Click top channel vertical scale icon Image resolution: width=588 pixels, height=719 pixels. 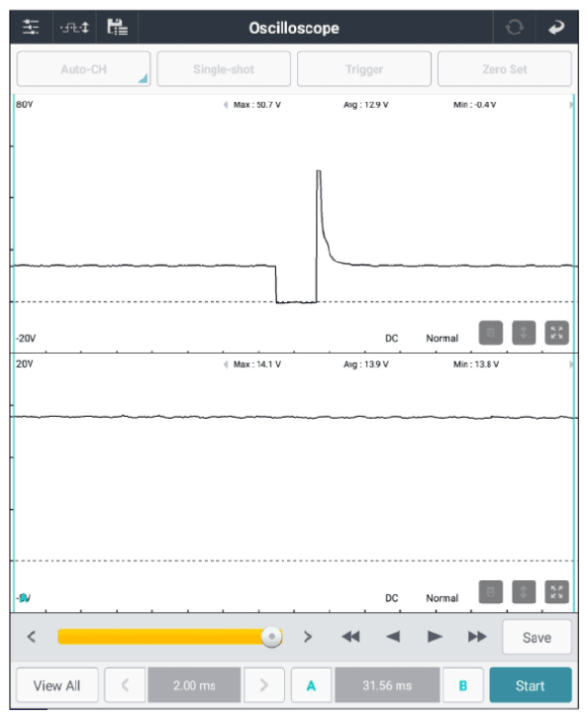point(524,333)
